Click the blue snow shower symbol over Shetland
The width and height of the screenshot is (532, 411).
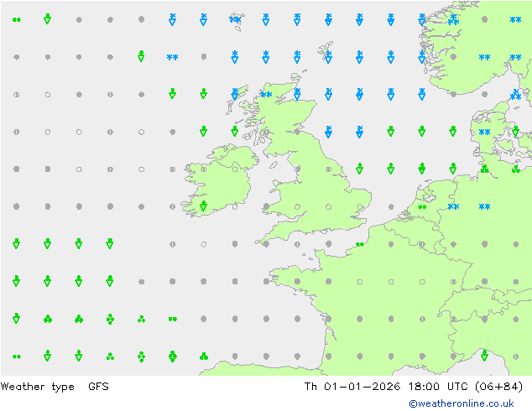click(x=328, y=57)
